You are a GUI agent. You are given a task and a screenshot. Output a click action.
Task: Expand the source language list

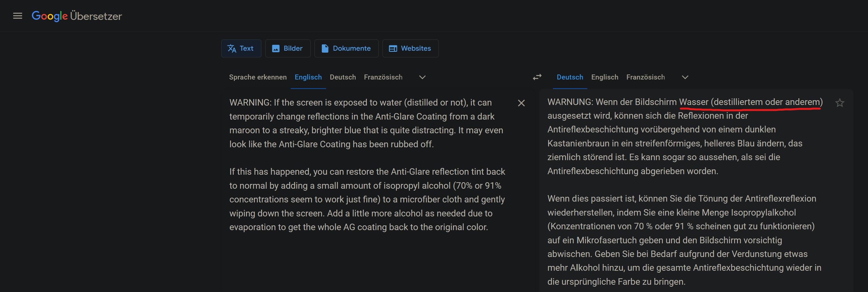point(422,77)
